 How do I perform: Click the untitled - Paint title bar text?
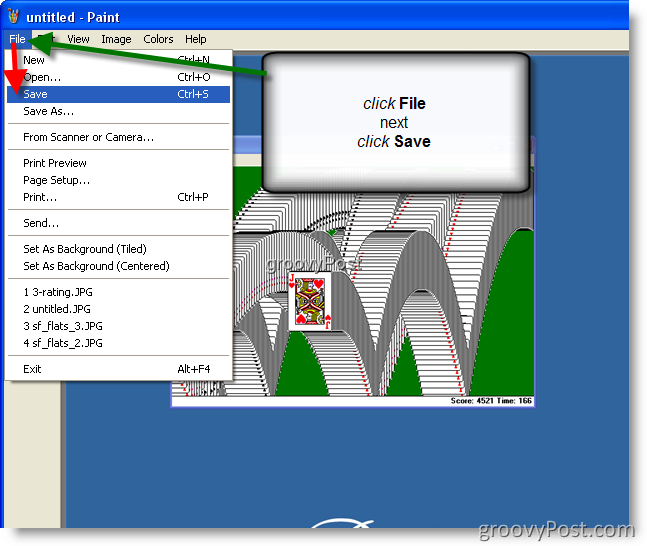(73, 17)
